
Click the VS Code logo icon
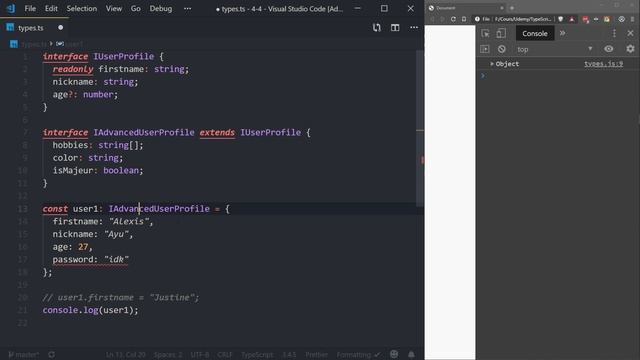pos(11,9)
